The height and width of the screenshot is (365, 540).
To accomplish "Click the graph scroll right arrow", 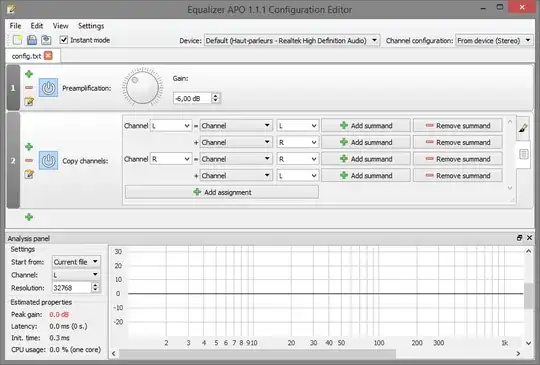I will point(518,354).
